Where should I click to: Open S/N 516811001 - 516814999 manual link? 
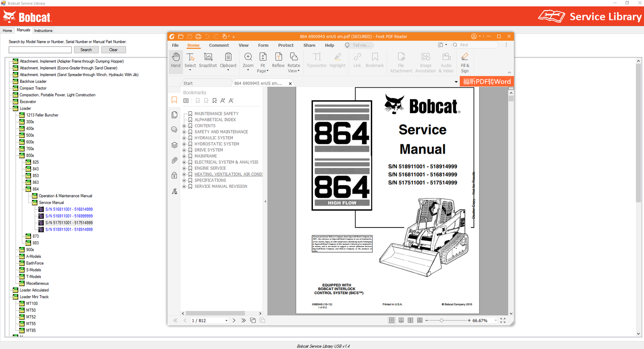[69, 209]
